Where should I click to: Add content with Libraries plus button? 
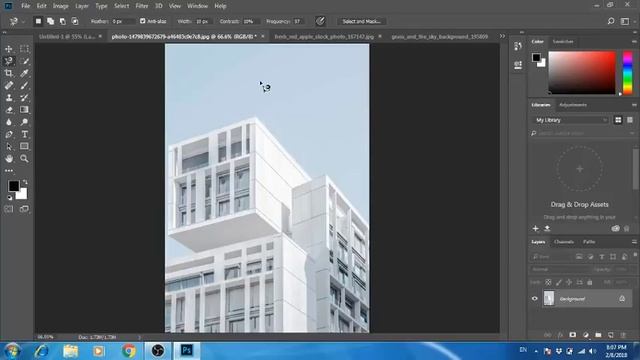pos(536,229)
